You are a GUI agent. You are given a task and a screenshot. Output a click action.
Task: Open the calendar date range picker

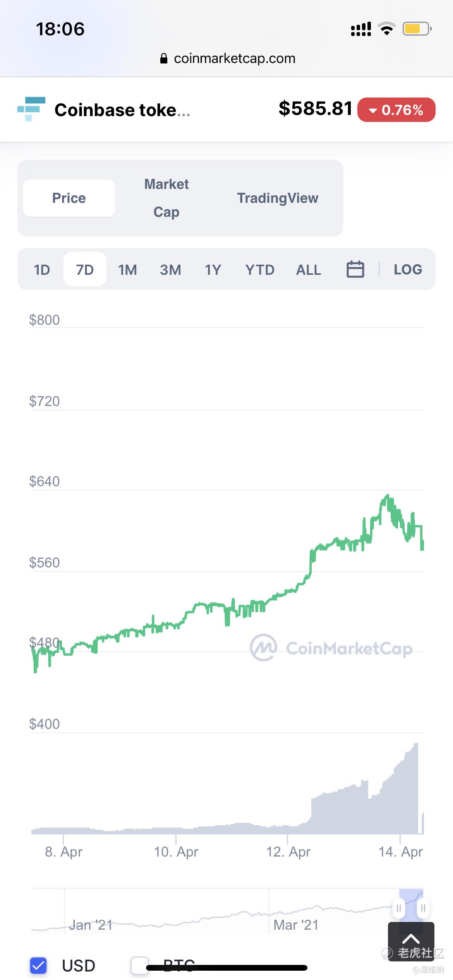click(355, 269)
